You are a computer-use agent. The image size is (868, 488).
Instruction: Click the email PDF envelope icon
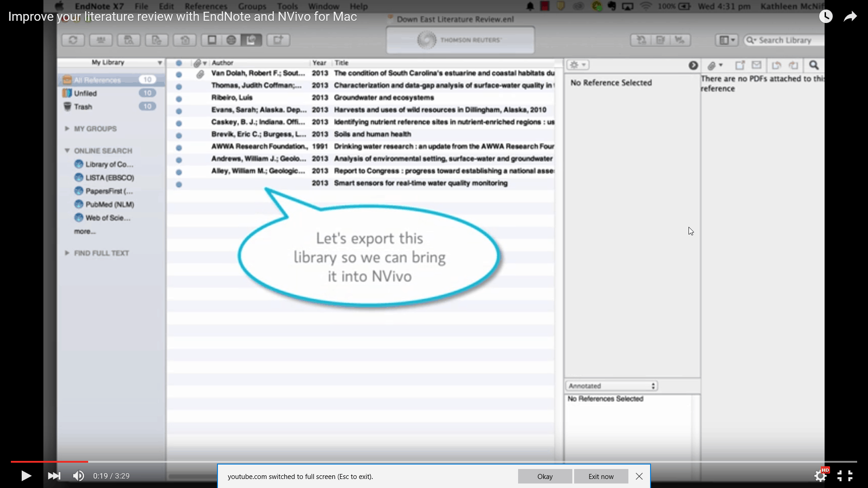pos(756,66)
